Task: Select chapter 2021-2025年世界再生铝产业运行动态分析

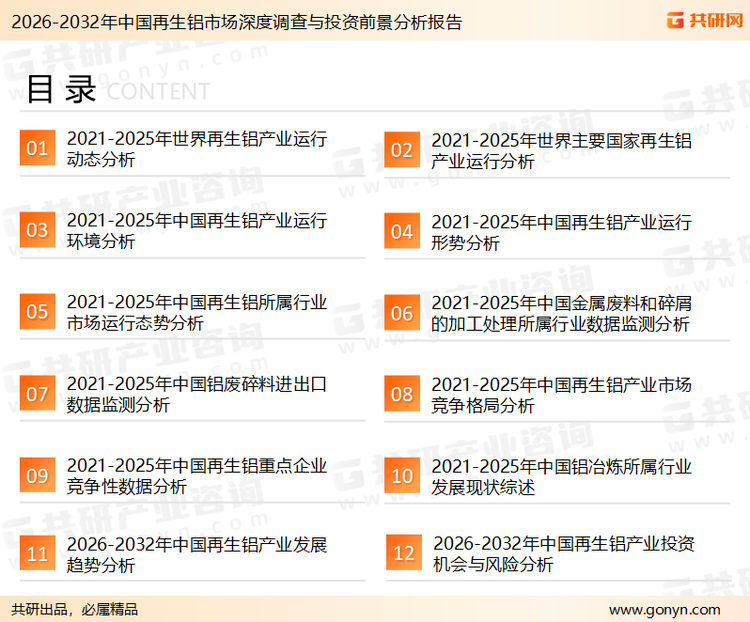Action: (197, 149)
